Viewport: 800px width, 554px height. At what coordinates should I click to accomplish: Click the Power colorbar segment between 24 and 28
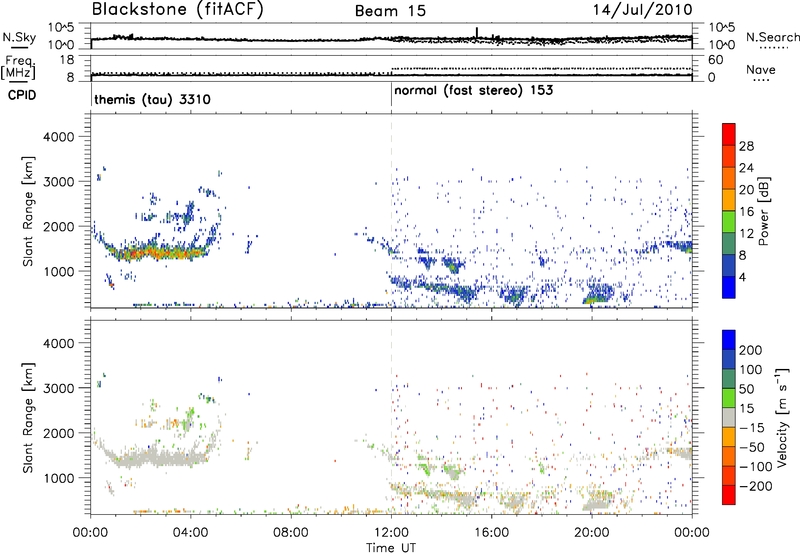pyautogui.click(x=729, y=156)
